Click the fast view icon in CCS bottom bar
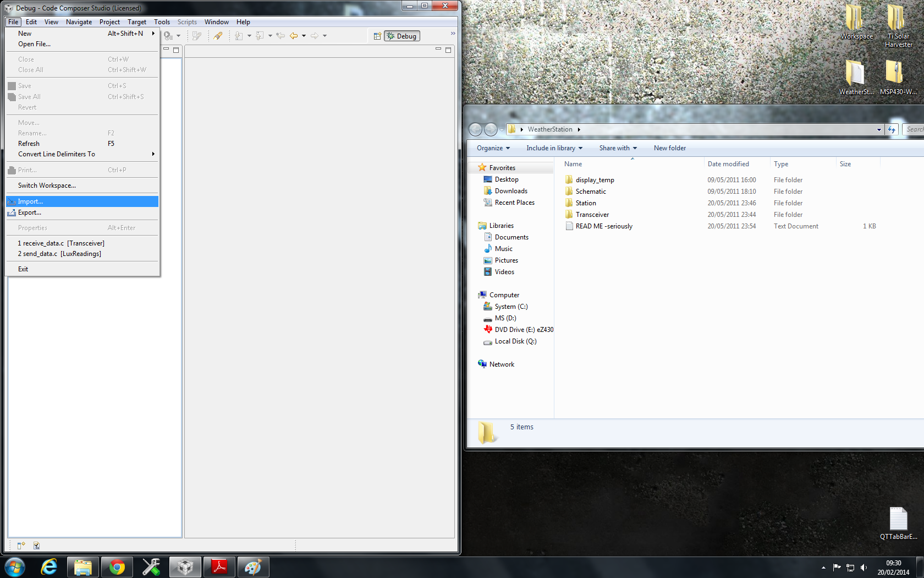This screenshot has width=924, height=578. [x=21, y=546]
